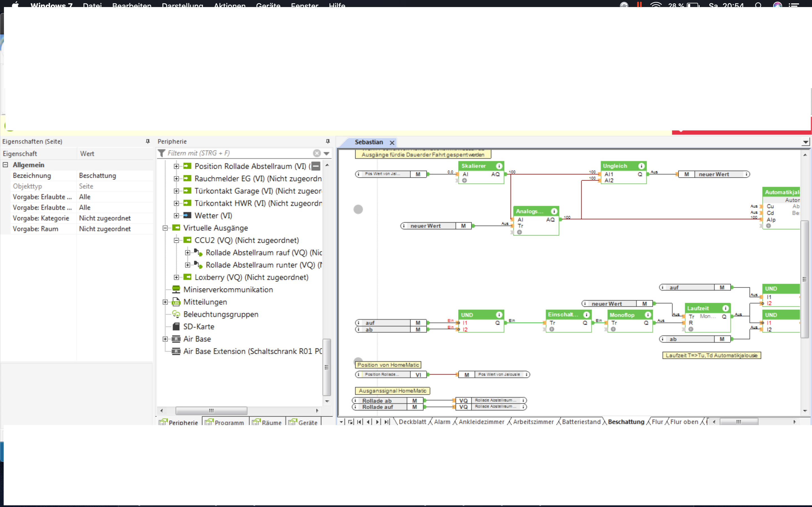Click info icon on Ungleich block
The width and height of the screenshot is (812, 507).
641,166
